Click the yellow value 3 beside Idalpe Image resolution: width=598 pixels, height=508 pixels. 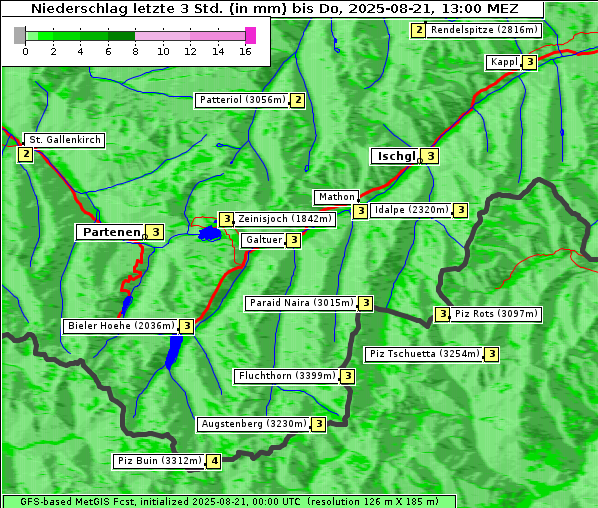[460, 210]
